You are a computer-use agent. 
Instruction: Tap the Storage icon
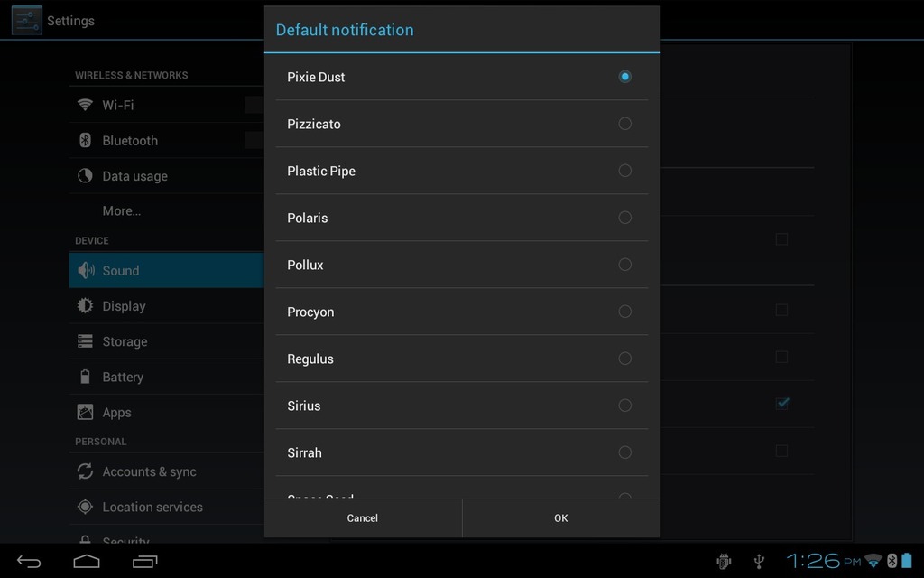85,340
